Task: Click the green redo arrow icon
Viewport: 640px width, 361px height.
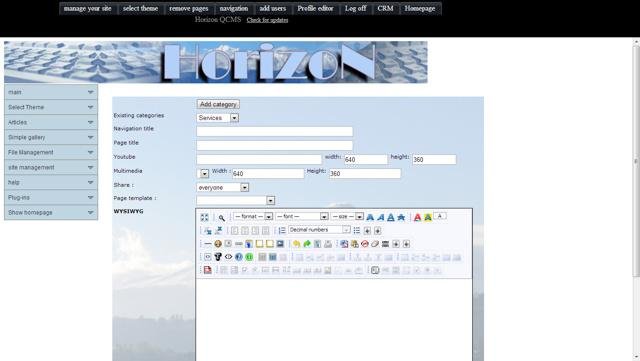Action: [x=307, y=244]
